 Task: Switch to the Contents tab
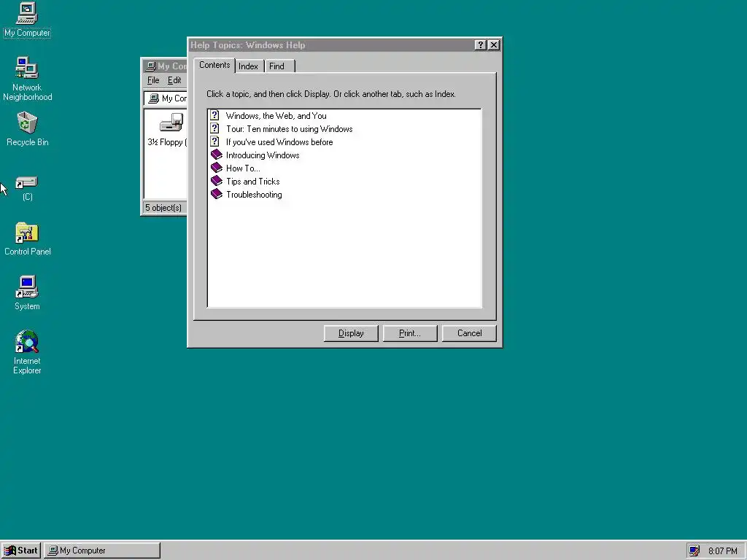tap(214, 65)
